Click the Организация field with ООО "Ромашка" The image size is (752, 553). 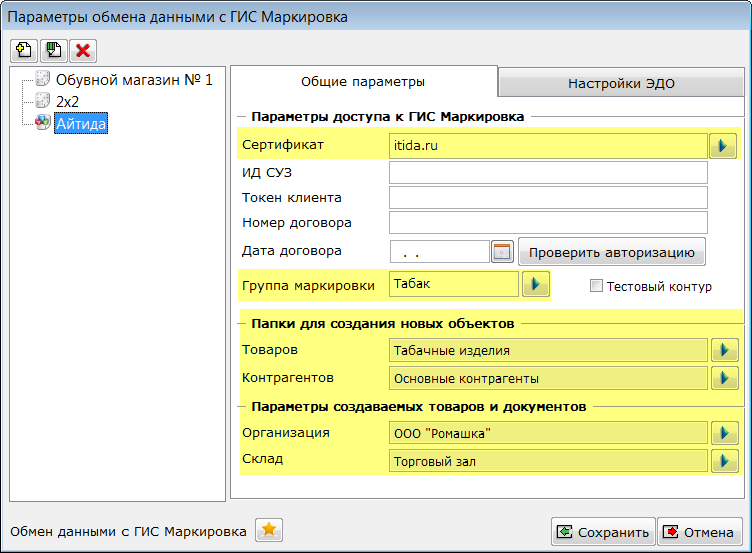pos(548,434)
